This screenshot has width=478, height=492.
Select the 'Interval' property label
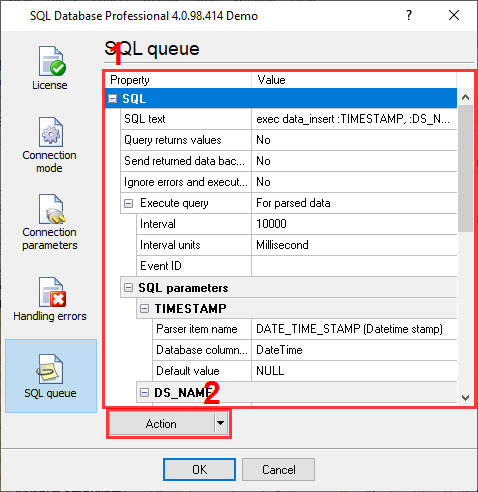click(x=194, y=224)
